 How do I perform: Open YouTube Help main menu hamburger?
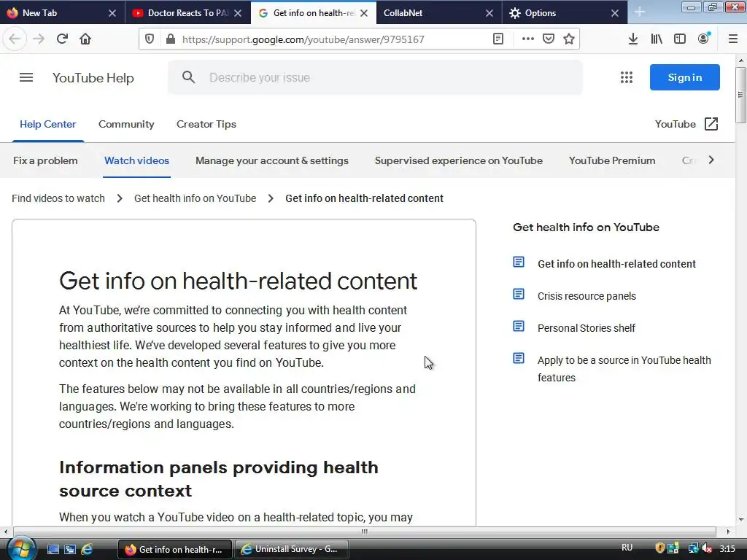(26, 77)
